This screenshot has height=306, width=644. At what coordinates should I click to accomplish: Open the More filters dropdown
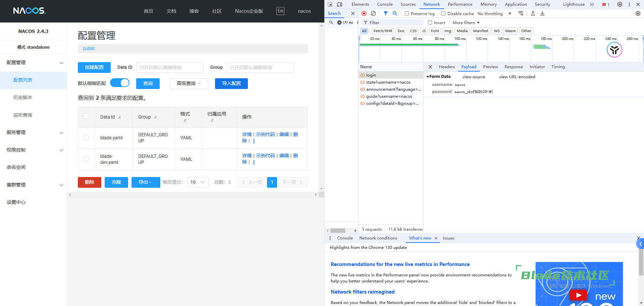pos(466,23)
